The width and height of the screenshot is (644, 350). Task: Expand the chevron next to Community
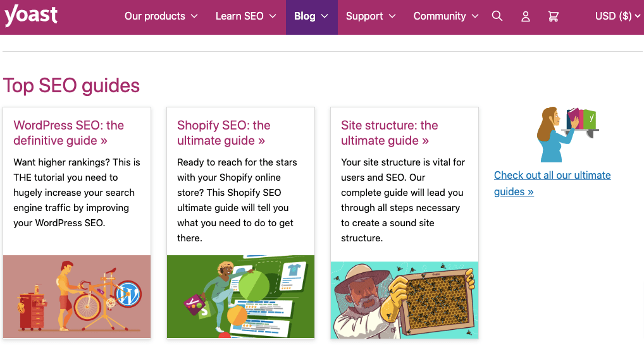point(475,16)
